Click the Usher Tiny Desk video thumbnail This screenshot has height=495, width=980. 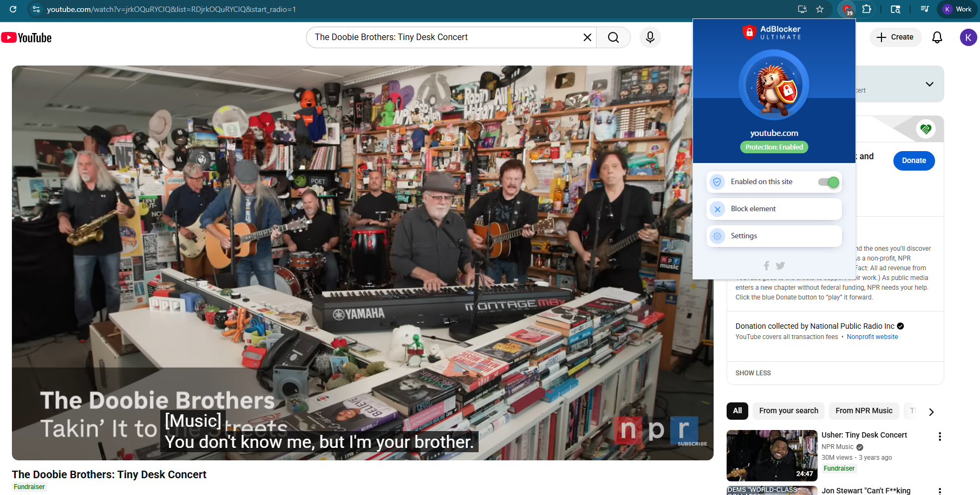point(771,455)
